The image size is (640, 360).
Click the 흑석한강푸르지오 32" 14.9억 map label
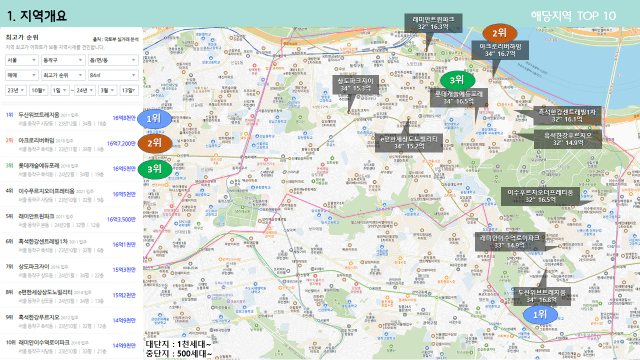coord(568,139)
